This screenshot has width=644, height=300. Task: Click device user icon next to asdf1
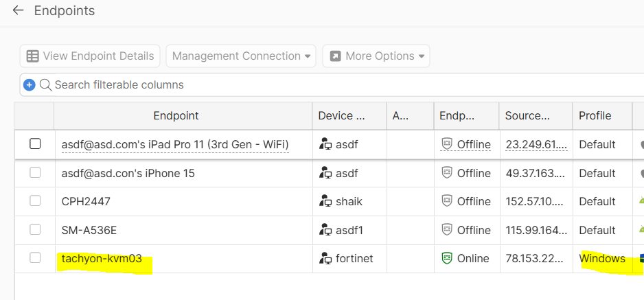[325, 230]
